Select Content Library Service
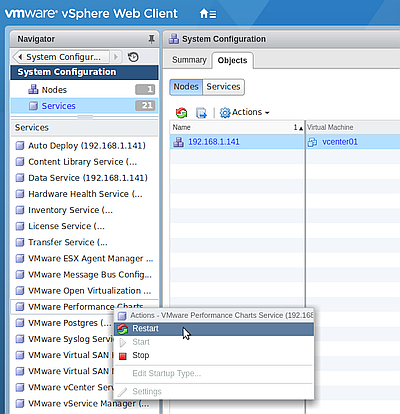 pyautogui.click(x=84, y=162)
